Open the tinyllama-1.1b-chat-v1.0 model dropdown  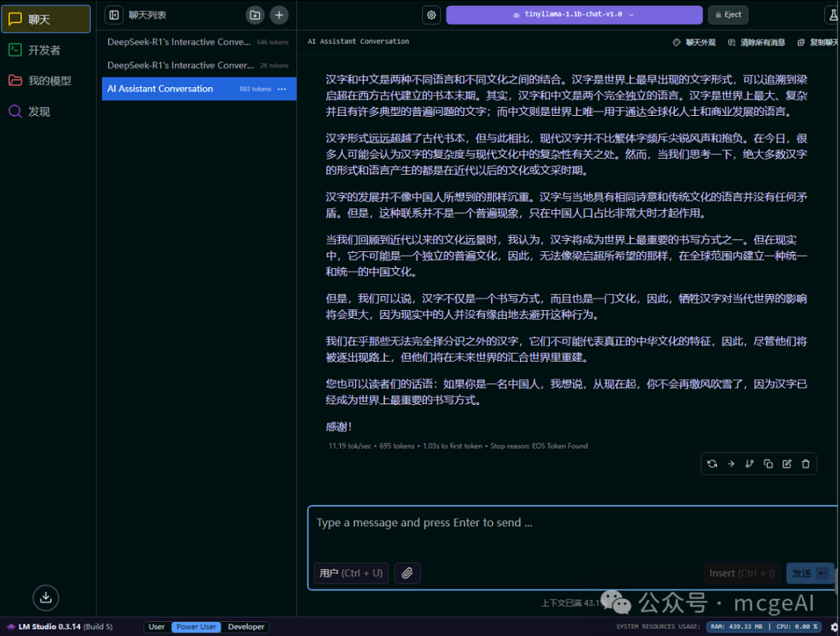(573, 14)
